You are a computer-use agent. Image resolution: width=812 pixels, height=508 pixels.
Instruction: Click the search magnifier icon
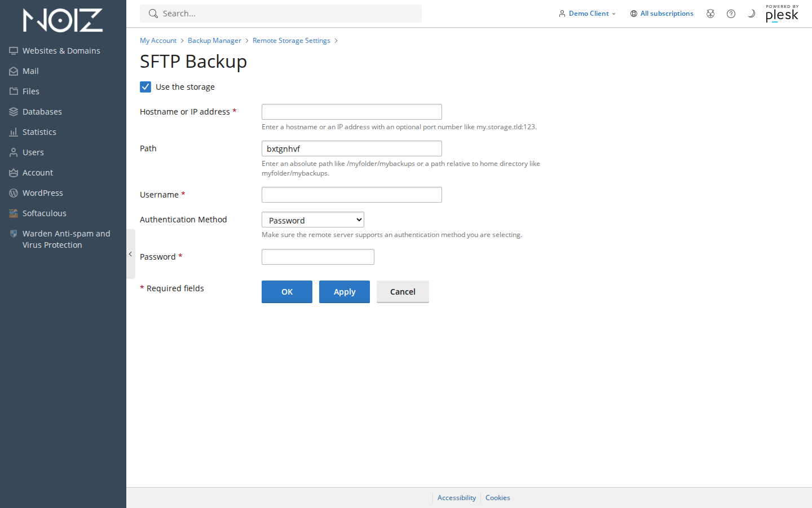pos(153,14)
